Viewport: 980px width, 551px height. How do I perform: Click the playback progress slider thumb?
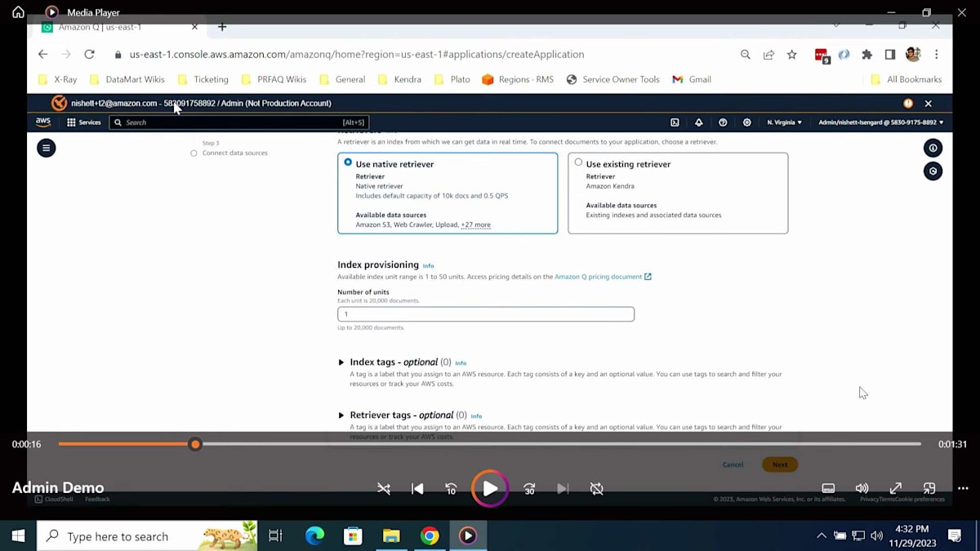(195, 444)
